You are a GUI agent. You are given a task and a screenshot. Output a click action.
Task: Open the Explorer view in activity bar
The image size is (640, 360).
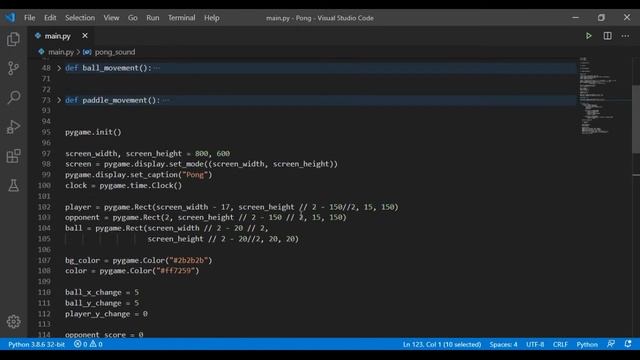(13, 39)
